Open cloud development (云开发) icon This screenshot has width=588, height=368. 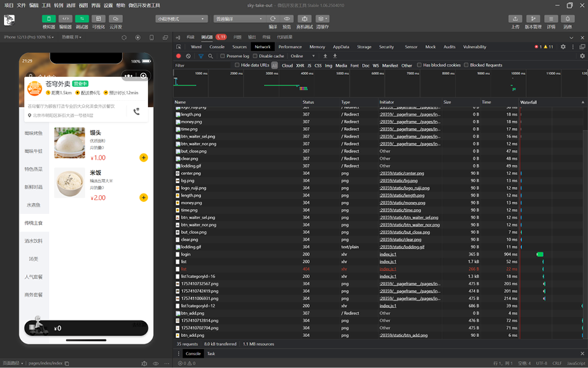115,19
